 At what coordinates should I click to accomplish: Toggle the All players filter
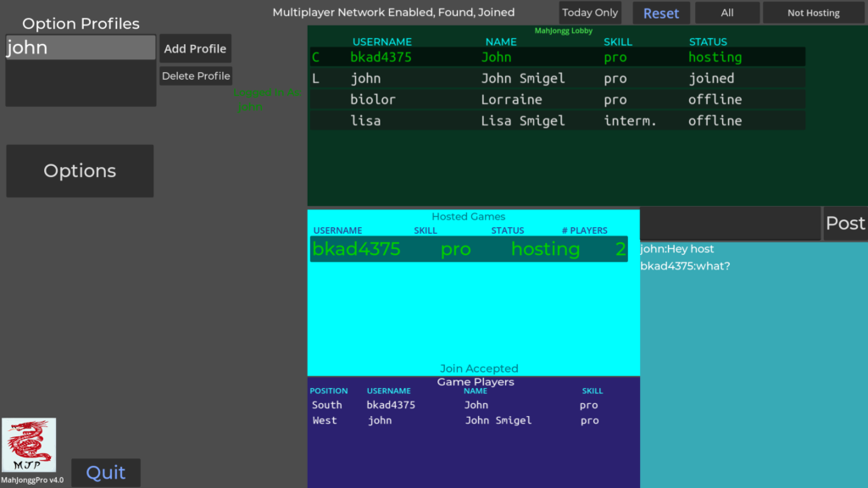pos(727,13)
